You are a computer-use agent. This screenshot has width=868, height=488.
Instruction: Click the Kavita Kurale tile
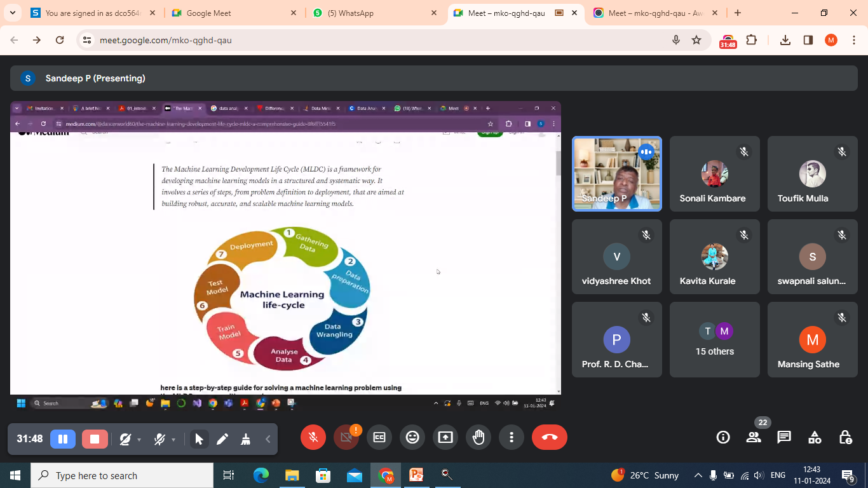tap(715, 257)
